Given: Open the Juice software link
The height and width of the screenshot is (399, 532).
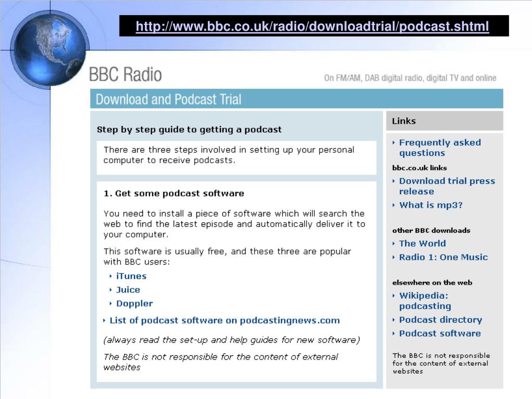Looking at the screenshot, I should coord(128,290).
